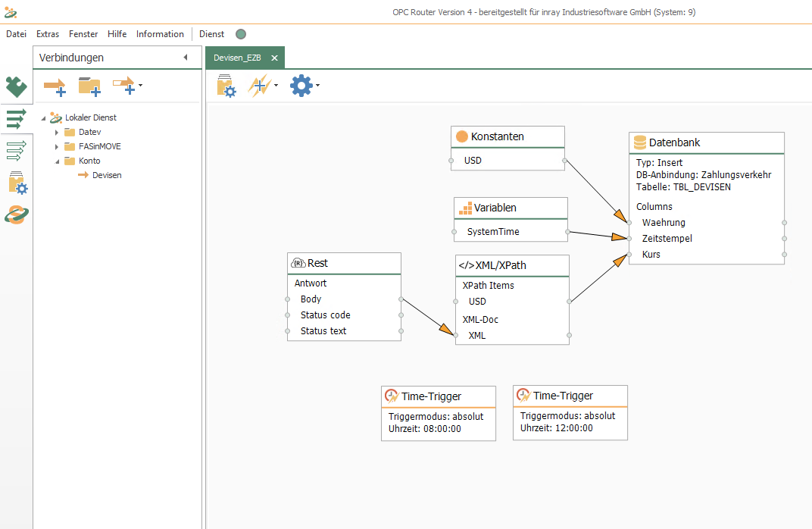Viewport: 812px width, 529px height.
Task: Click the orange Konstanten circle icon
Action: 462,136
